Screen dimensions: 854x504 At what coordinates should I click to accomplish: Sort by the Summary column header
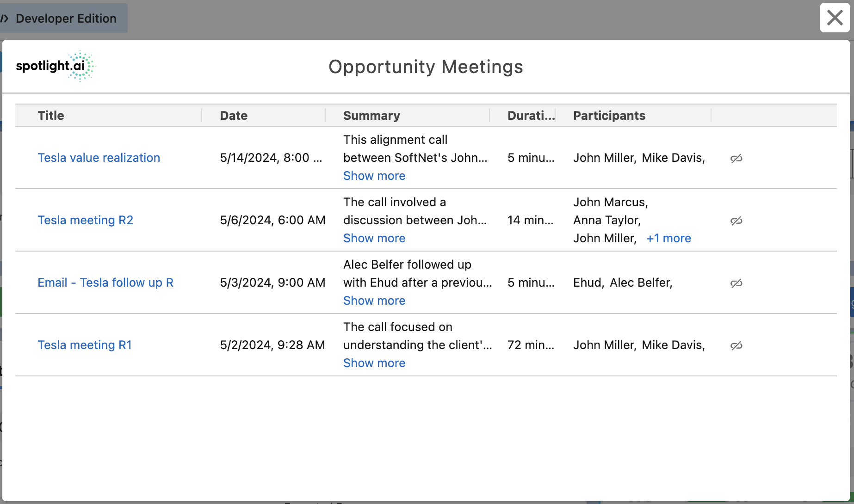point(371,116)
